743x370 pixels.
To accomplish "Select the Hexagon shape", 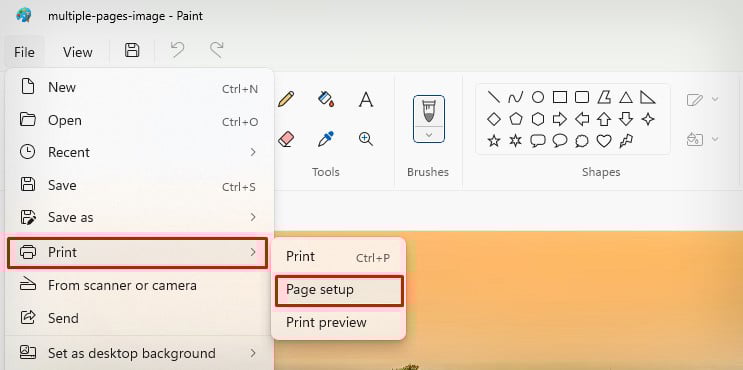I will point(538,119).
